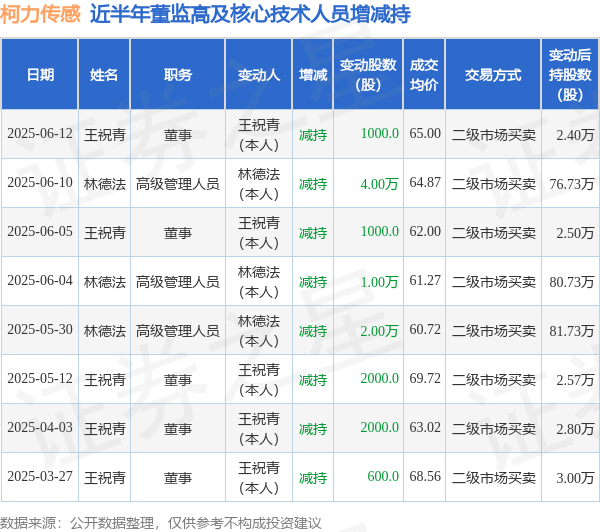Click the 交易方式 column header
Screen dimensions: 600x532
tap(493, 75)
